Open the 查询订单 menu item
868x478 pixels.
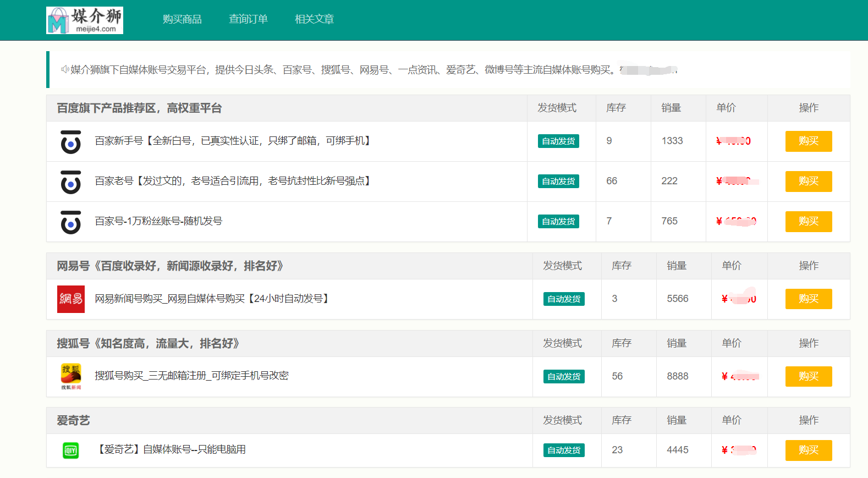coord(248,19)
